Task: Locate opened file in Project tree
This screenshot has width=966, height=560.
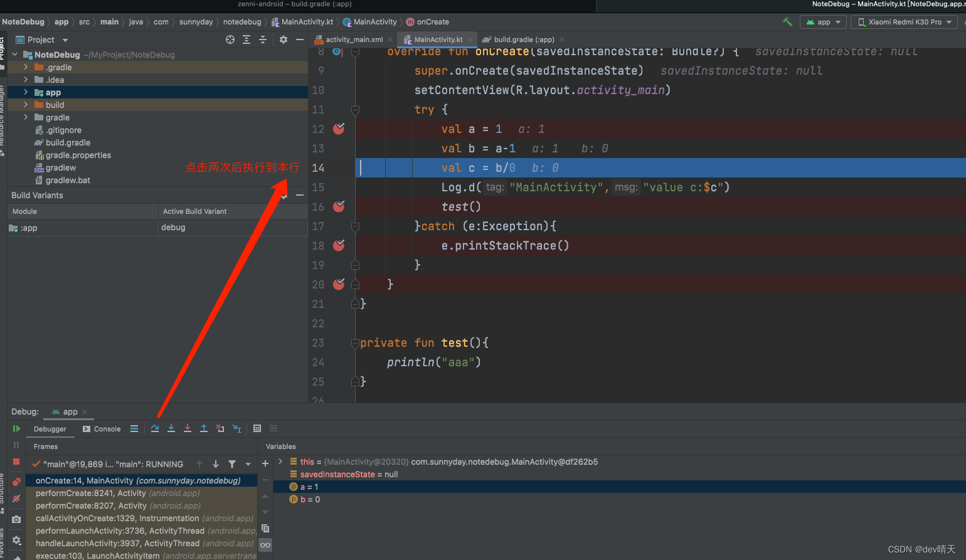Action: click(230, 40)
